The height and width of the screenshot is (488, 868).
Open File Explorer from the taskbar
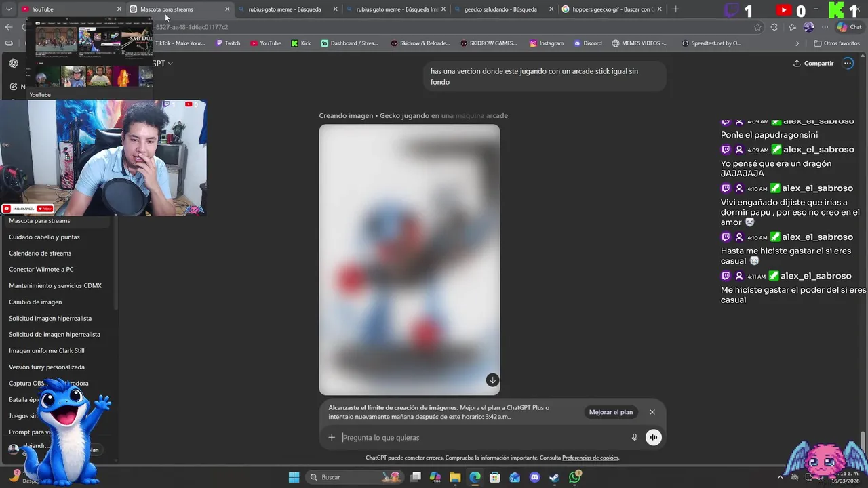coord(455,477)
